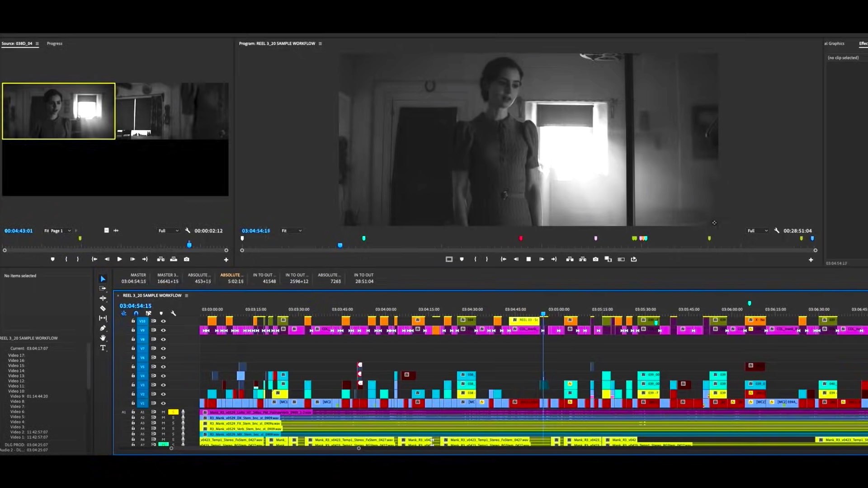
Task: Click Export Frame camera in Program monitor
Action: point(595,259)
